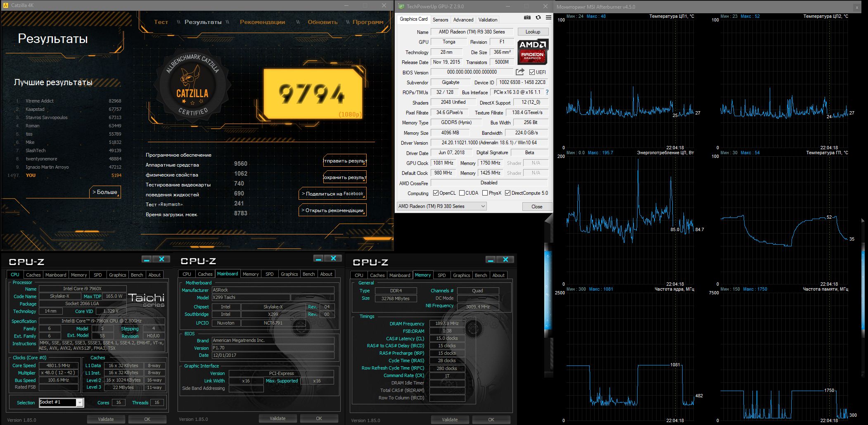Viewport: 868px width, 425px height.
Task: Click the Catzilla Certified badge
Action: pos(192,86)
